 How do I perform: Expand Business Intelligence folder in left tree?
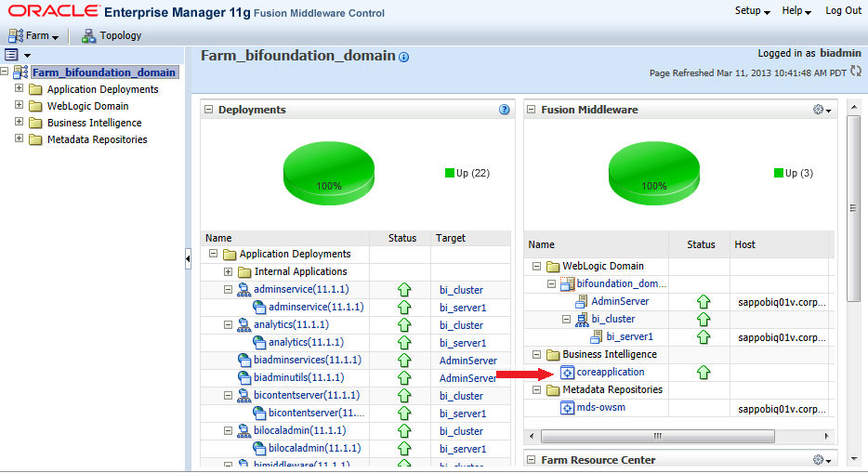pos(19,122)
